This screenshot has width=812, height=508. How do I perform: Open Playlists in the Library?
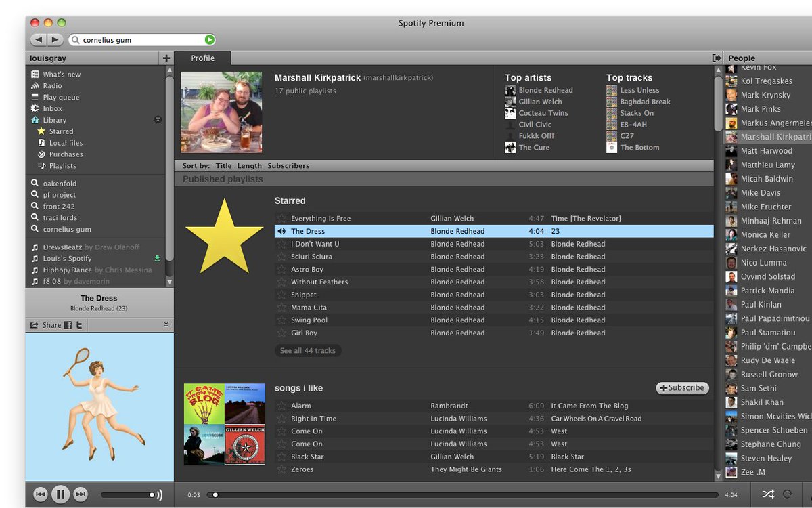(62, 166)
